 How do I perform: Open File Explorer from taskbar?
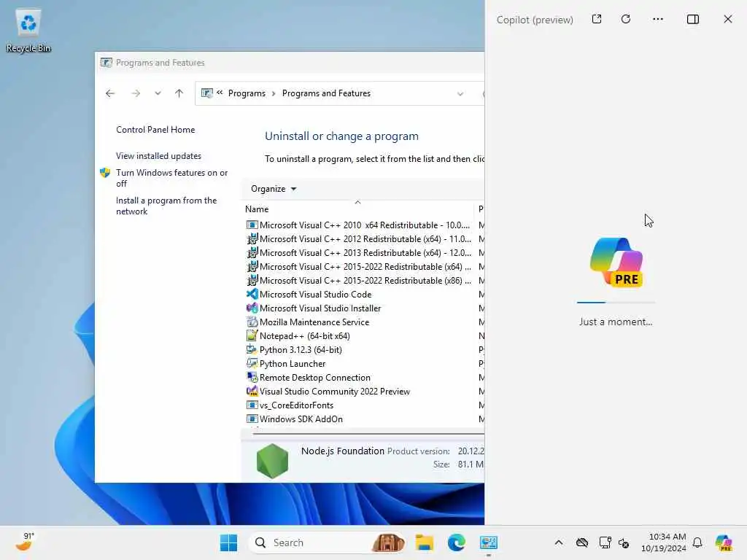(x=424, y=542)
